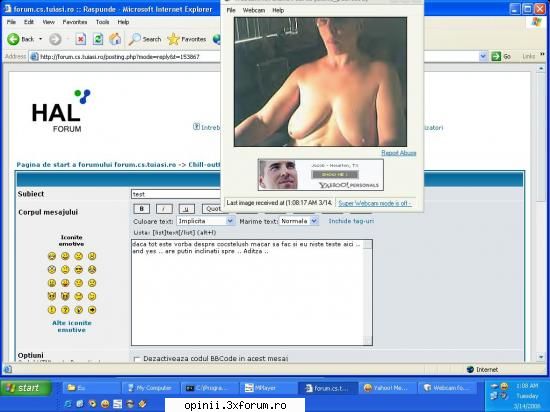Enable Dezactiveaza codul BBCode checkbox
This screenshot has width=550, height=412.
[x=137, y=359]
